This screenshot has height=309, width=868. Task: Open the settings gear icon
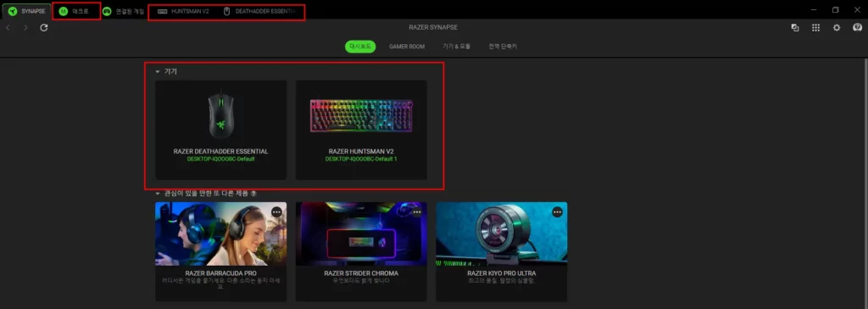pos(837,28)
